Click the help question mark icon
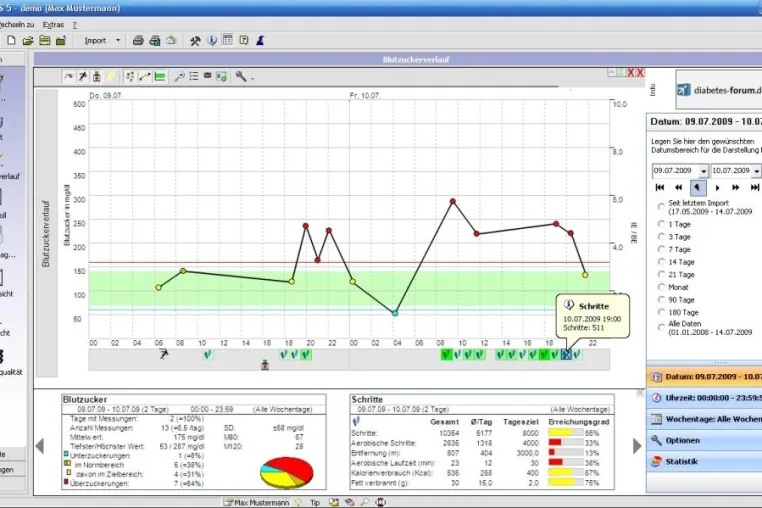This screenshot has height=508, width=762. [x=244, y=40]
